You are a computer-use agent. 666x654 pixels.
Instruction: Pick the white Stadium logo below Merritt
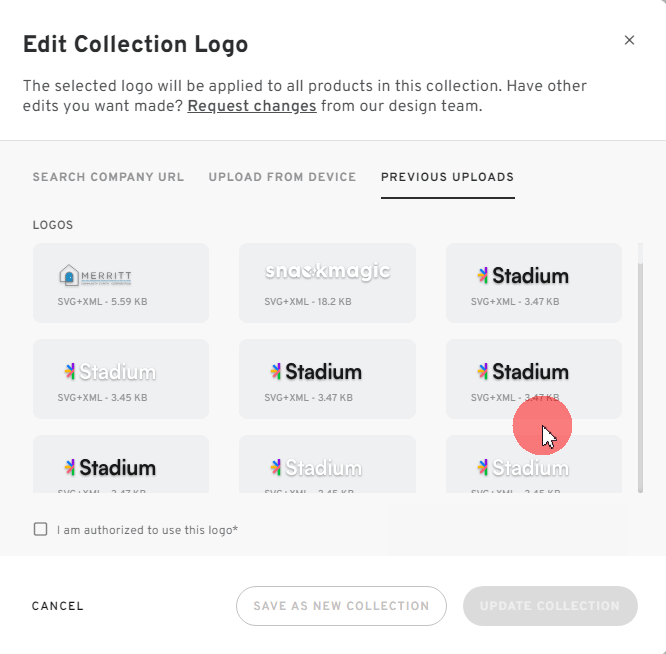tap(121, 379)
